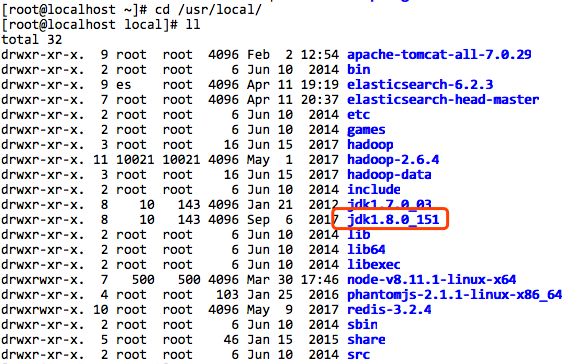Select the include directory name
This screenshot has width=571, height=364.
click(x=374, y=190)
